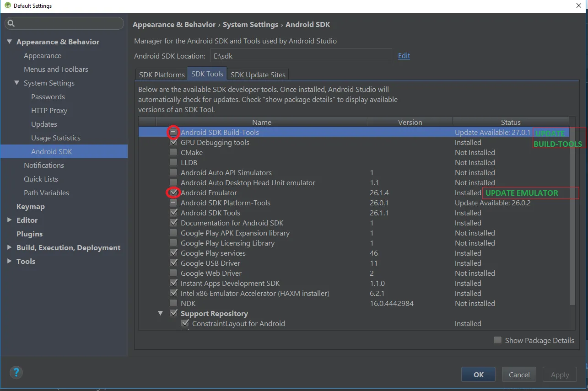Uncheck GPU Debugging tools
The image size is (588, 391).
pos(173,143)
